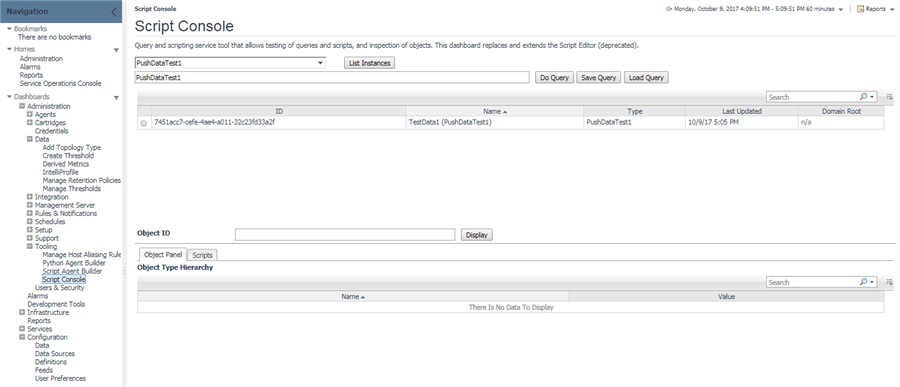Viewport: 900px width, 387px height.
Task: Click the Object ID input field
Action: [345, 234]
